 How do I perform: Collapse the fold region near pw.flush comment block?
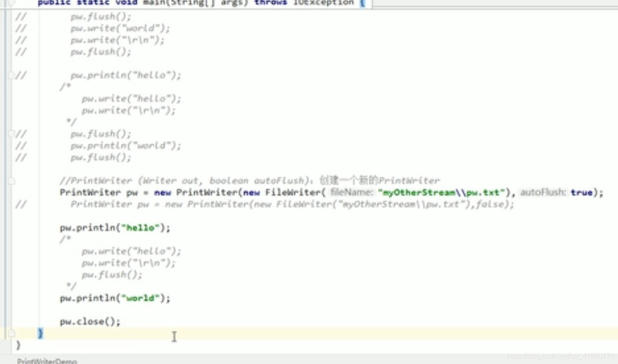[12, 133]
